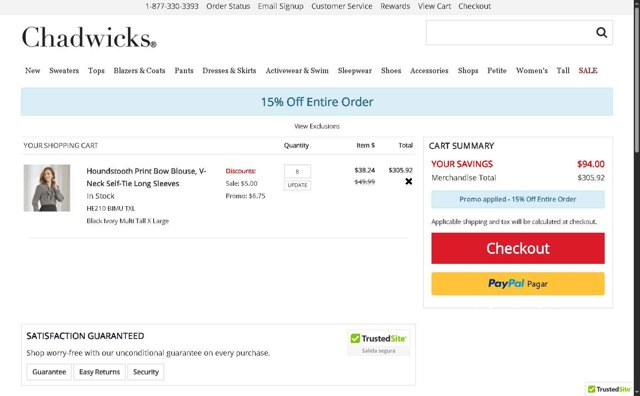Open the Accessories category
This screenshot has height=396, width=640.
pyautogui.click(x=429, y=71)
